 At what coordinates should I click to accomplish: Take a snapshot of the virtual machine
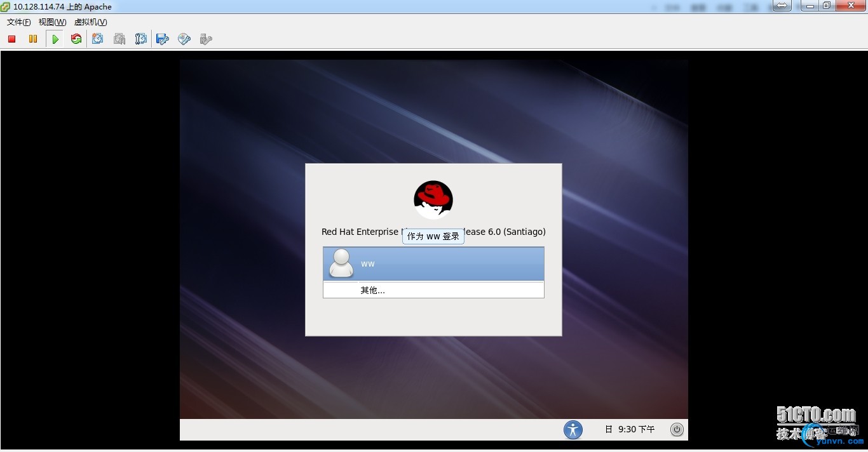(97, 39)
